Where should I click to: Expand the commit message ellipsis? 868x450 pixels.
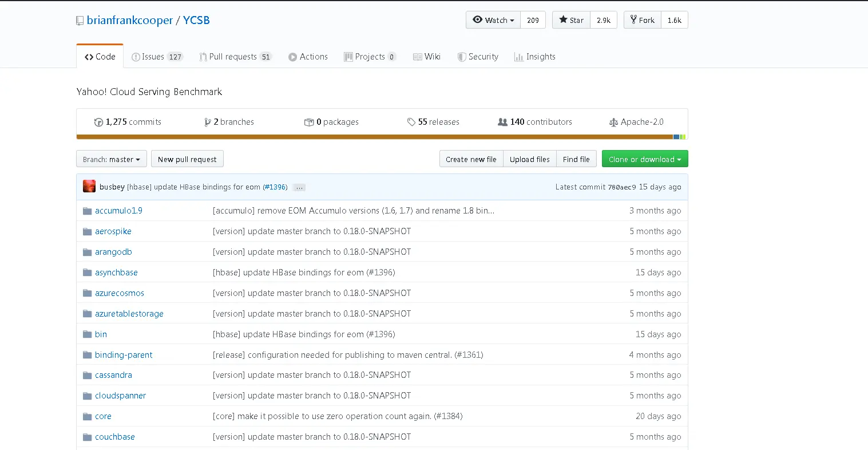tap(299, 187)
